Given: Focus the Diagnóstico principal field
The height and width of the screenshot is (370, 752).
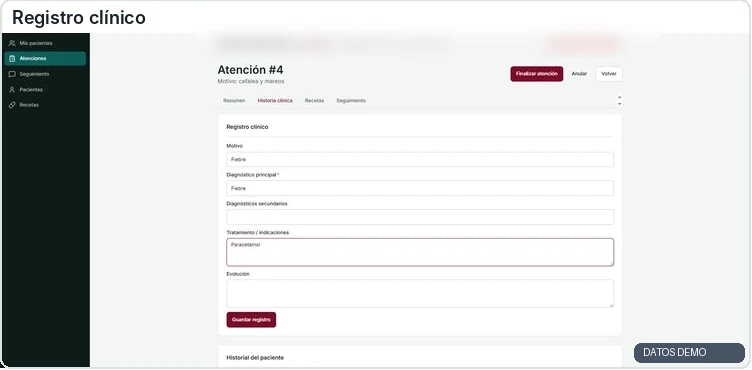Looking at the screenshot, I should pyautogui.click(x=420, y=188).
